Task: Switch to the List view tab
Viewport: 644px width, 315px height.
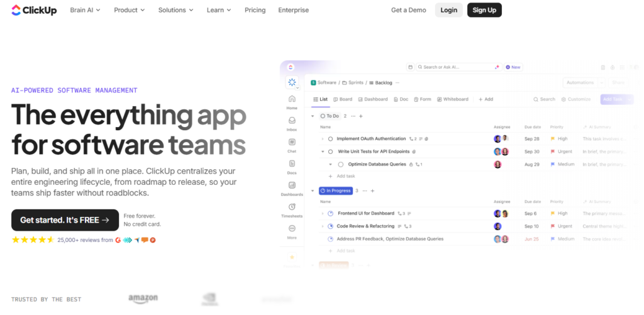Action: [320, 99]
